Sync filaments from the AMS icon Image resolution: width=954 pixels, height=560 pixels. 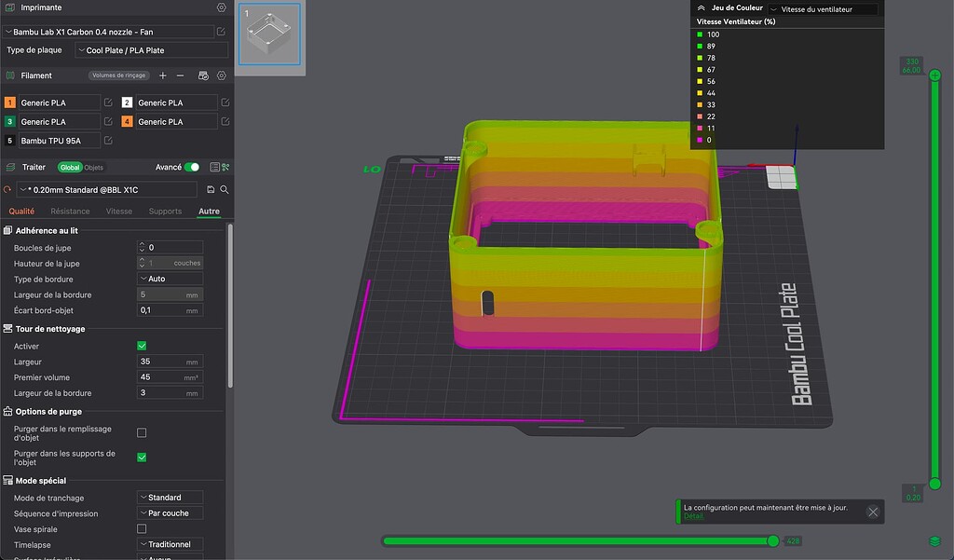203,75
